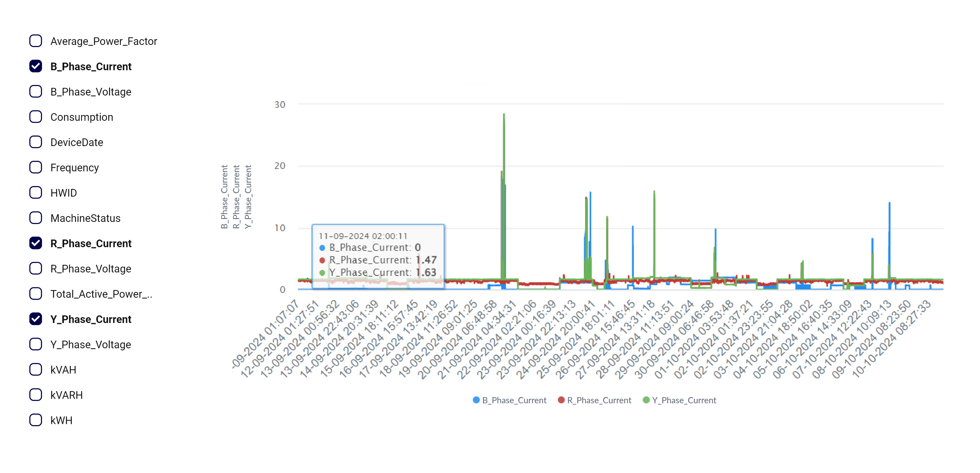This screenshot has height=473, width=980.
Task: Select the HWID checkbox
Action: [x=36, y=193]
